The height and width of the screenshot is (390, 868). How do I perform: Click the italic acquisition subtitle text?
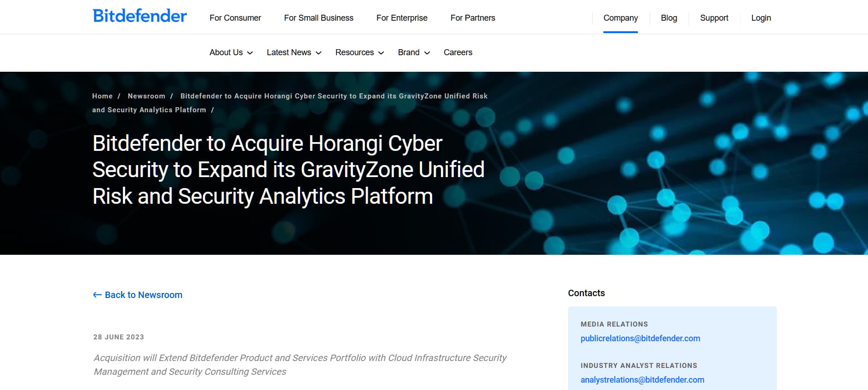(300, 365)
